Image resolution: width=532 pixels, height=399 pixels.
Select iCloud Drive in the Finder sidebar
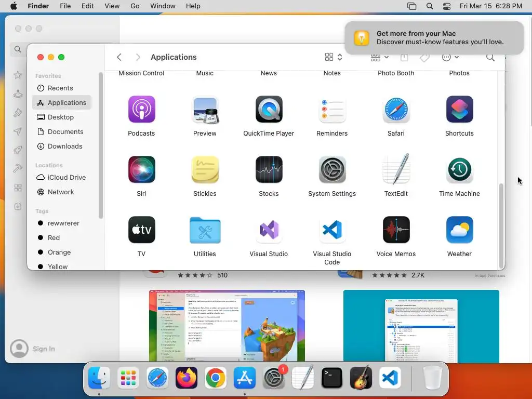click(62, 178)
